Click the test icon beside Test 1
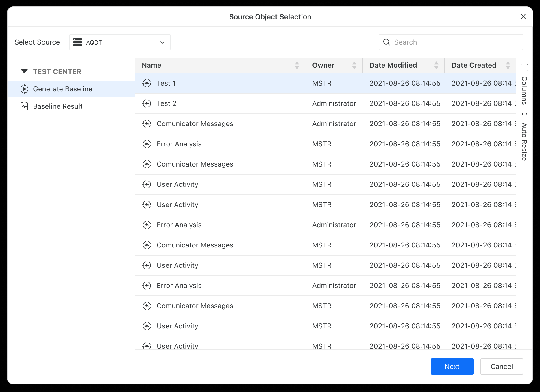This screenshot has width=540, height=392. coord(147,83)
